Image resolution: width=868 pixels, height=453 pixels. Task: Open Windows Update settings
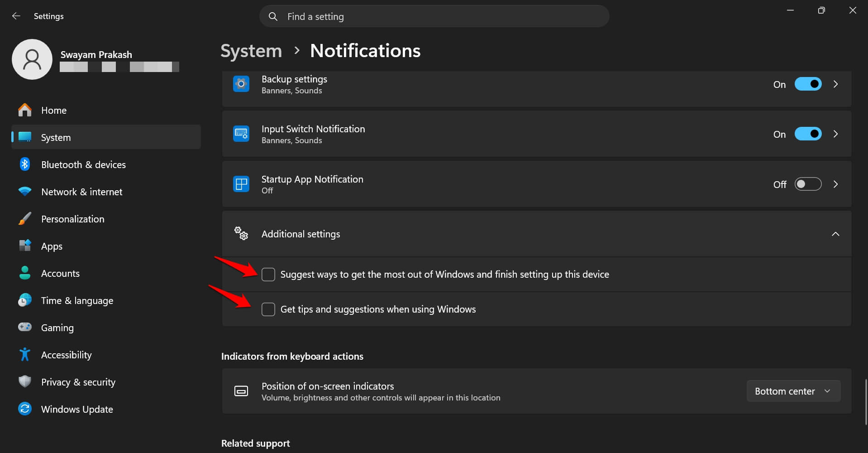(x=106, y=409)
